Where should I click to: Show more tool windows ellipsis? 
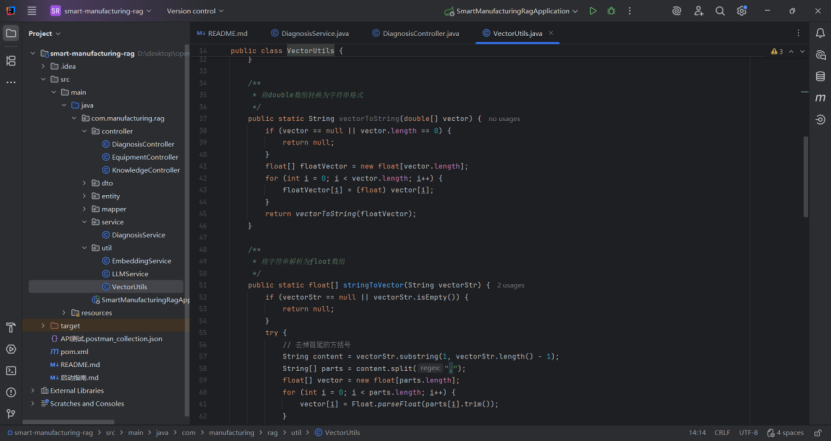11,83
